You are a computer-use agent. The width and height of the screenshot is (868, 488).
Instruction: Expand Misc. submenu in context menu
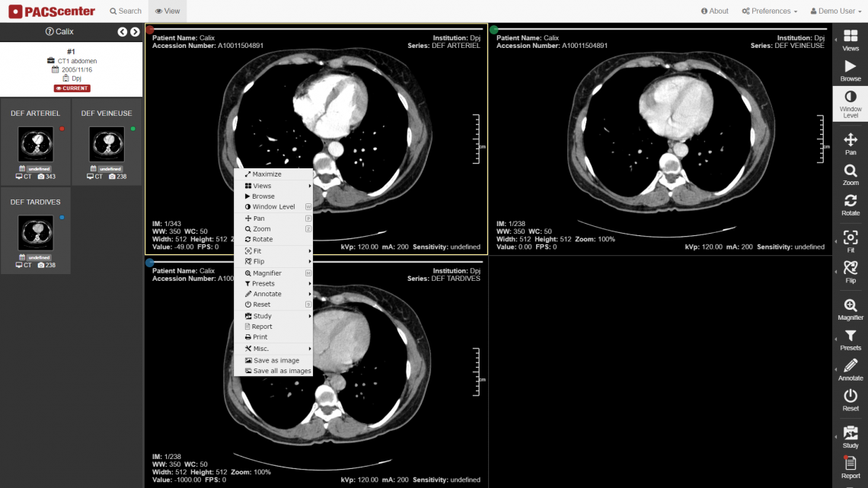tap(273, 349)
